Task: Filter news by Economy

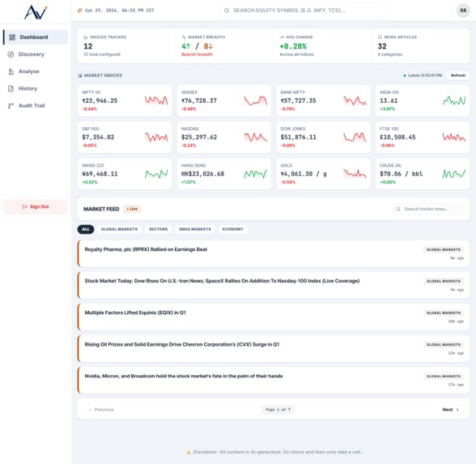Action: click(x=233, y=229)
